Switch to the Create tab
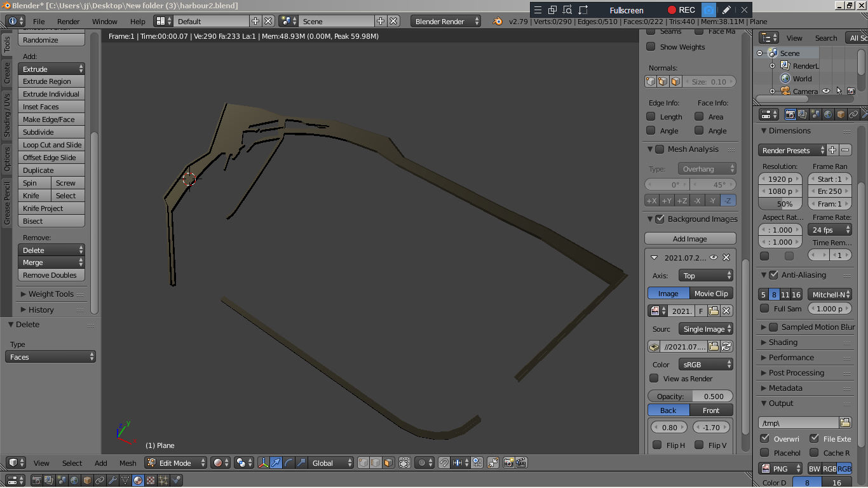 tap(7, 73)
